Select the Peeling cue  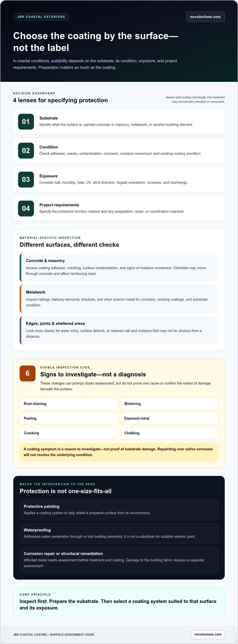[x=69, y=418]
